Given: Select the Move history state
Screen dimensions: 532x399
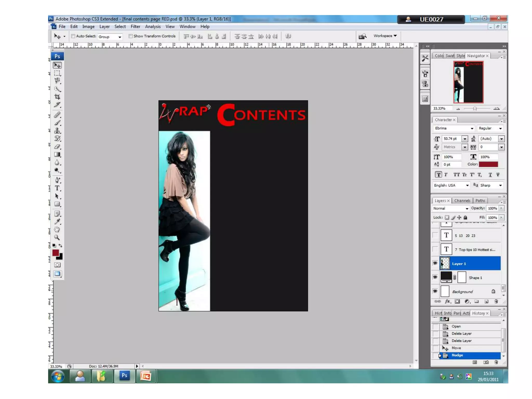Looking at the screenshot, I should (x=466, y=348).
